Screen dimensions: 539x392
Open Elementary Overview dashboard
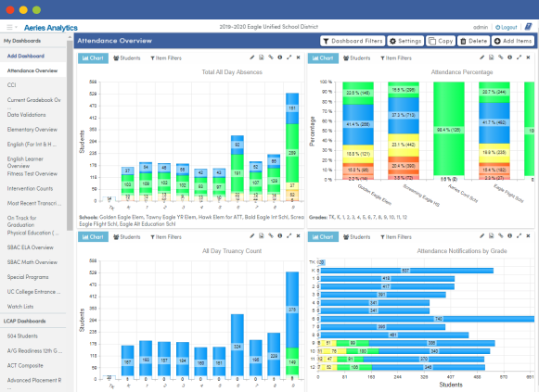[x=32, y=130]
